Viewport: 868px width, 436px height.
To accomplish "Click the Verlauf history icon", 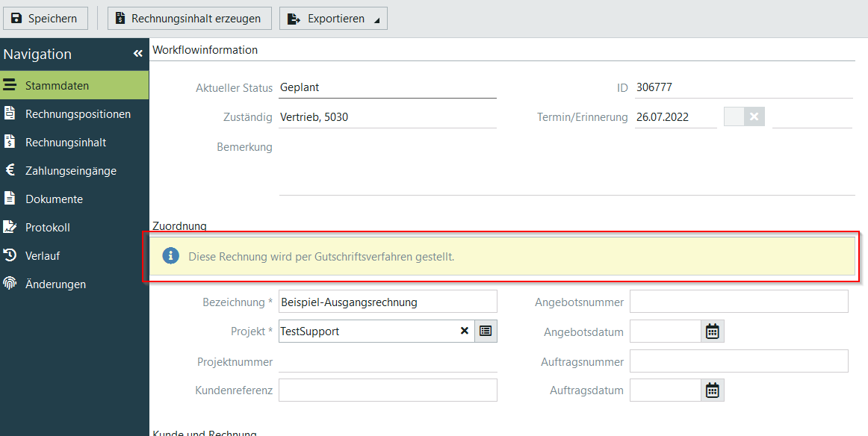I will 10,256.
